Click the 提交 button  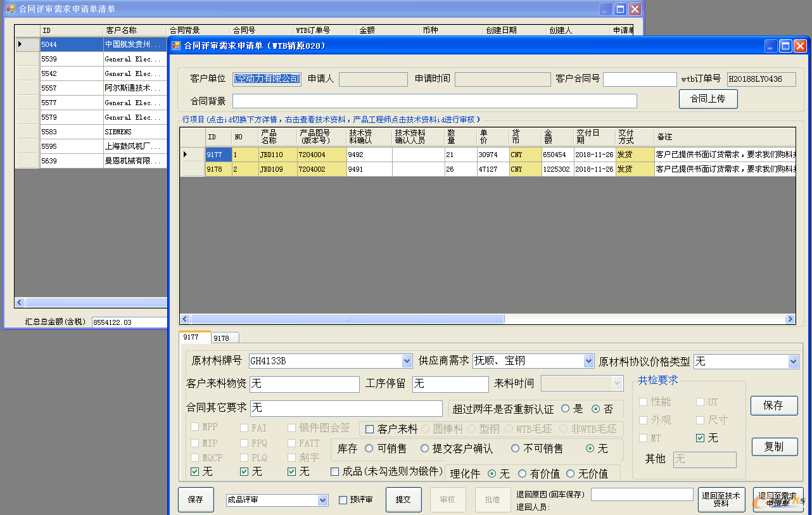[403, 500]
